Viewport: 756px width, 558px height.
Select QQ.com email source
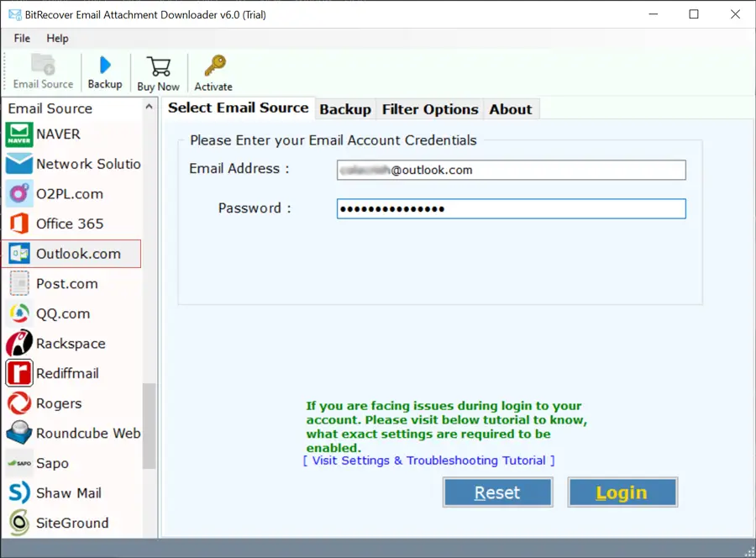click(x=63, y=313)
